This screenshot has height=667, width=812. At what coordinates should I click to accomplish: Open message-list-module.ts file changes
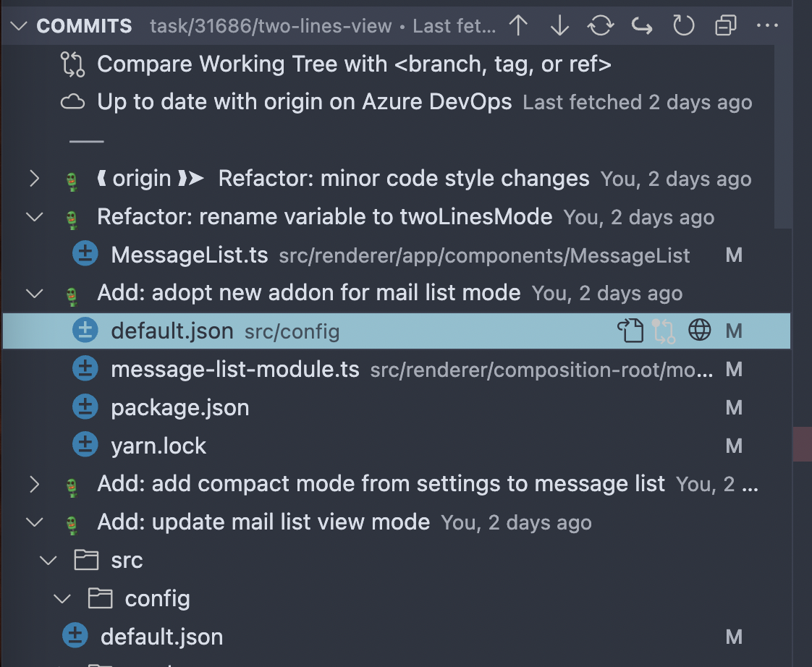[x=235, y=369]
